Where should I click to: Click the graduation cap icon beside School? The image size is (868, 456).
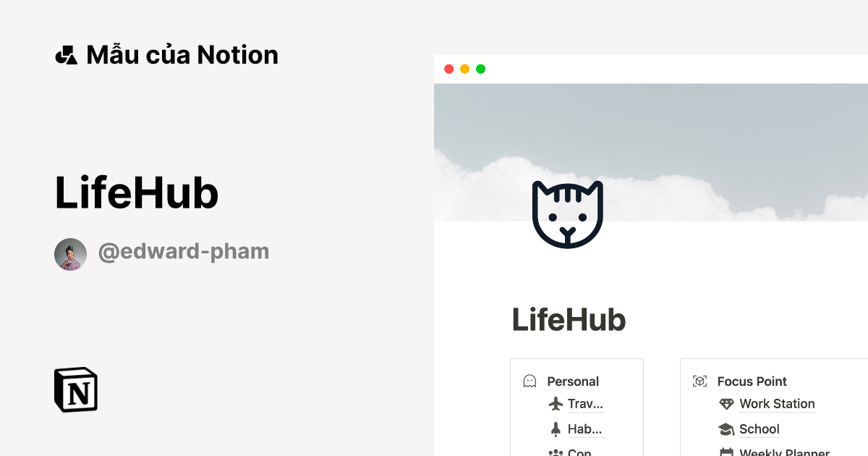click(x=726, y=428)
